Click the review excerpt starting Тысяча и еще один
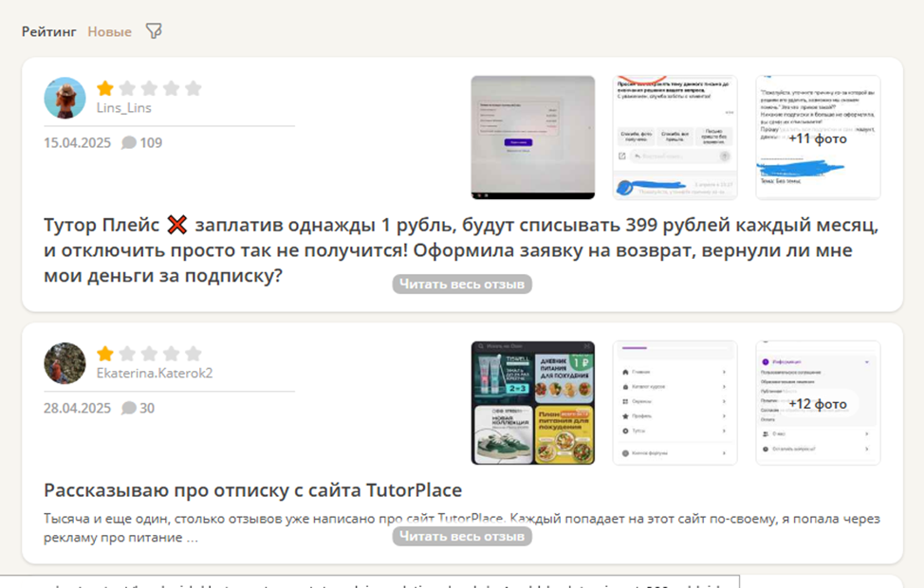This screenshot has width=924, height=588. (462, 528)
